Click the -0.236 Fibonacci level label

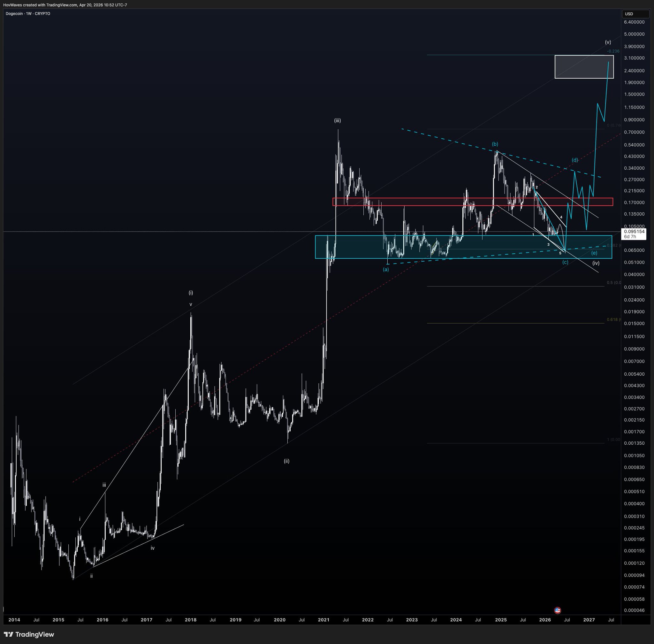pyautogui.click(x=613, y=51)
